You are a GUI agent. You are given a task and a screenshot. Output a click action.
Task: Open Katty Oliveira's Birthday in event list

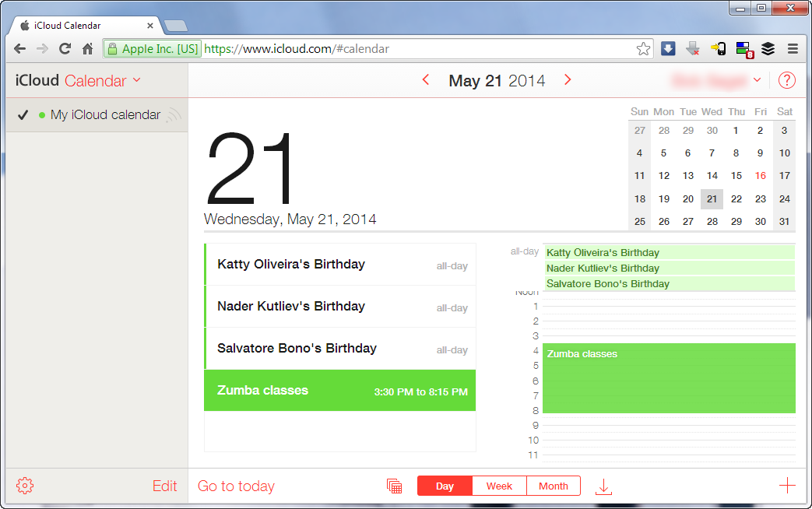coord(340,264)
